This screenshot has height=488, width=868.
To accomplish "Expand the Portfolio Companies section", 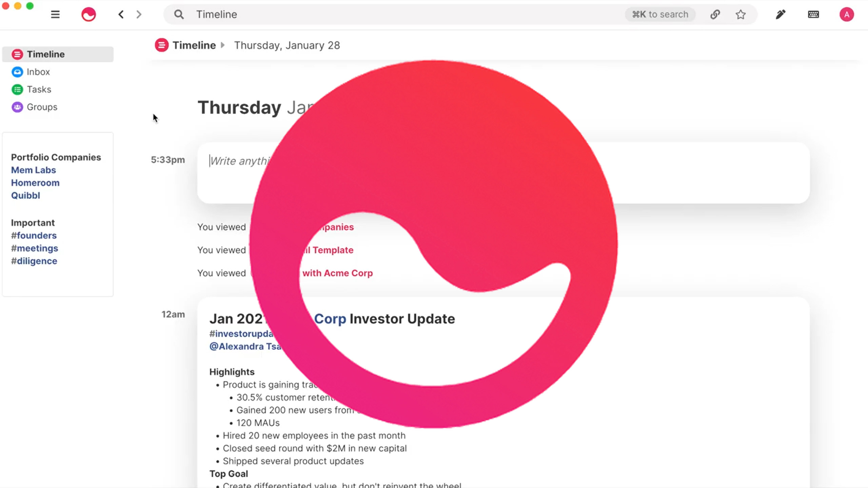I will [x=56, y=157].
